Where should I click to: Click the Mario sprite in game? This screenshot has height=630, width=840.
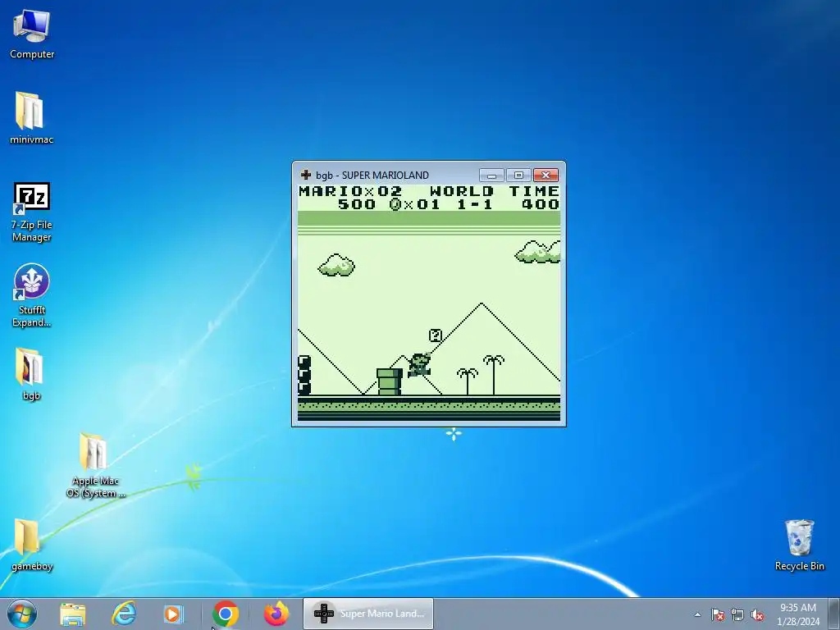coord(419,365)
